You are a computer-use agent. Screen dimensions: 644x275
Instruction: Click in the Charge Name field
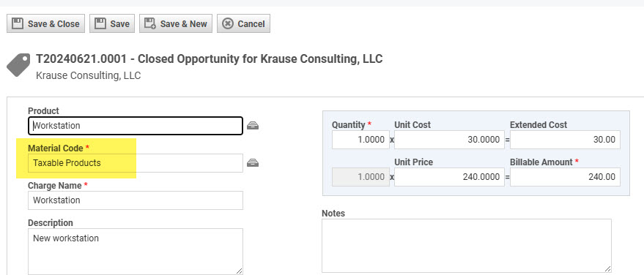point(136,200)
